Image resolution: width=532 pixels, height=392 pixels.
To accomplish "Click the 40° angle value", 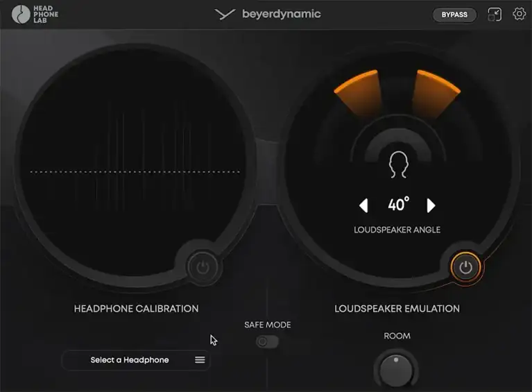I will click(x=398, y=204).
